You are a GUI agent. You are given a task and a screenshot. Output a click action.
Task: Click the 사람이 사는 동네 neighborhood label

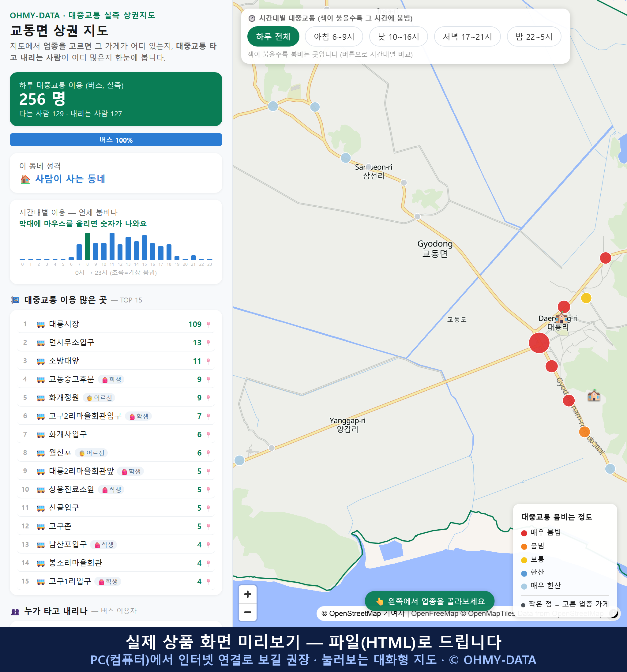(x=70, y=179)
